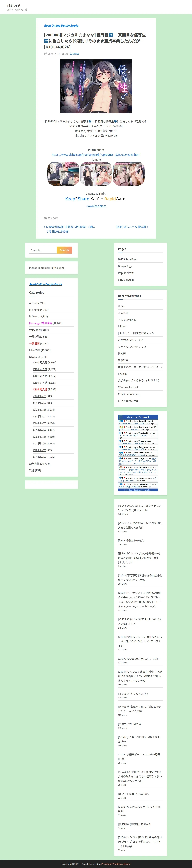This screenshot has height=868, width=192.
Task: Open the C97 同人誌 subcategory
Action: (x=39, y=443)
